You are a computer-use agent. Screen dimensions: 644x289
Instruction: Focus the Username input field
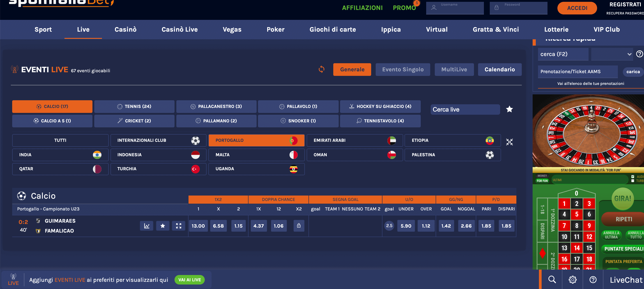click(455, 8)
